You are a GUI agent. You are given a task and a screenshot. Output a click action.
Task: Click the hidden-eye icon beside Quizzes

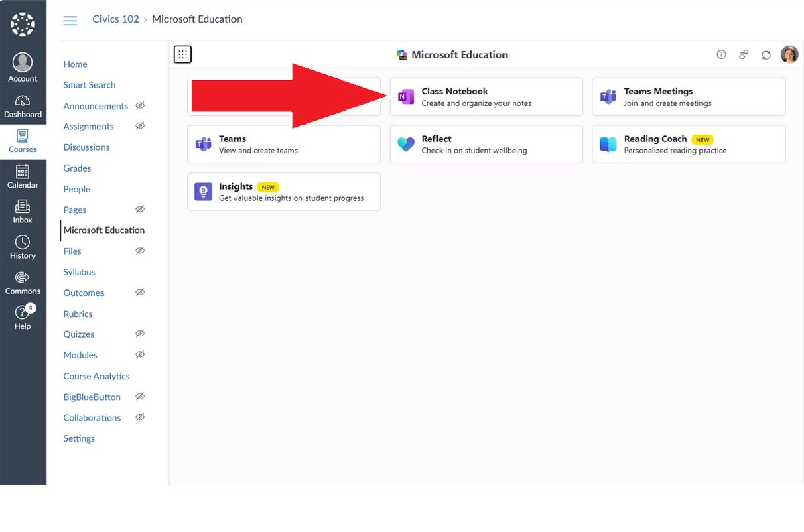(140, 334)
